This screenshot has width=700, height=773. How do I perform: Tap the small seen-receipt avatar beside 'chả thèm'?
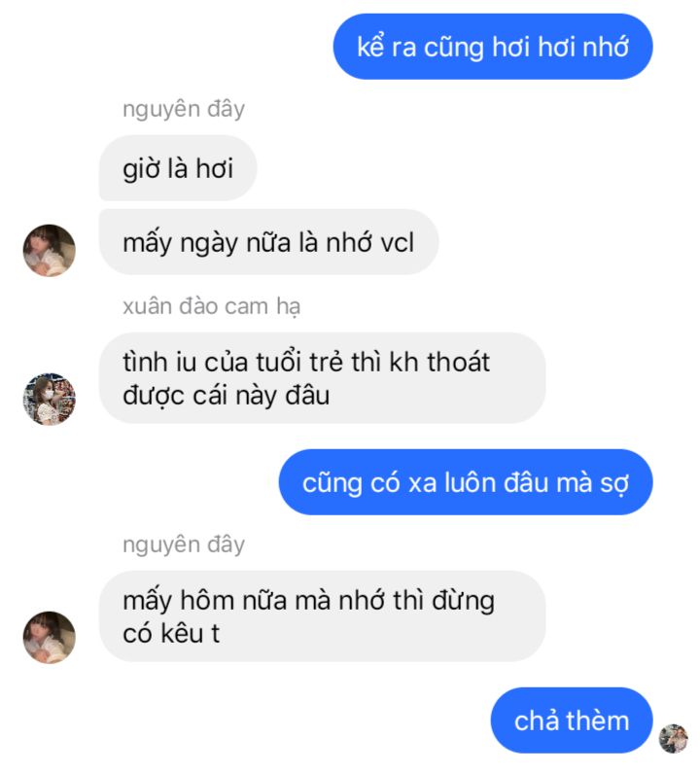(x=674, y=739)
